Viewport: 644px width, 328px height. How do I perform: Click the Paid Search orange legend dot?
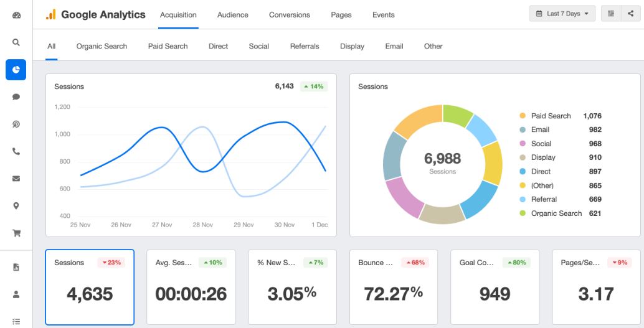[x=523, y=116]
